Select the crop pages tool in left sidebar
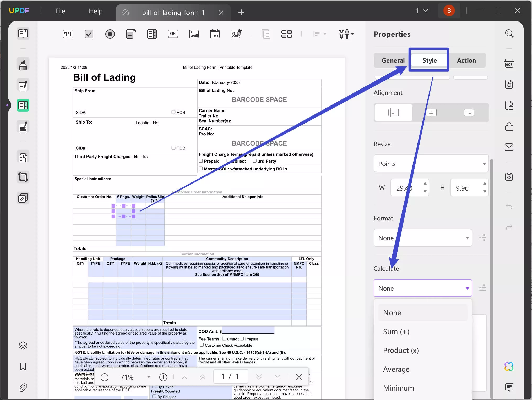532x400 pixels. pos(23,177)
